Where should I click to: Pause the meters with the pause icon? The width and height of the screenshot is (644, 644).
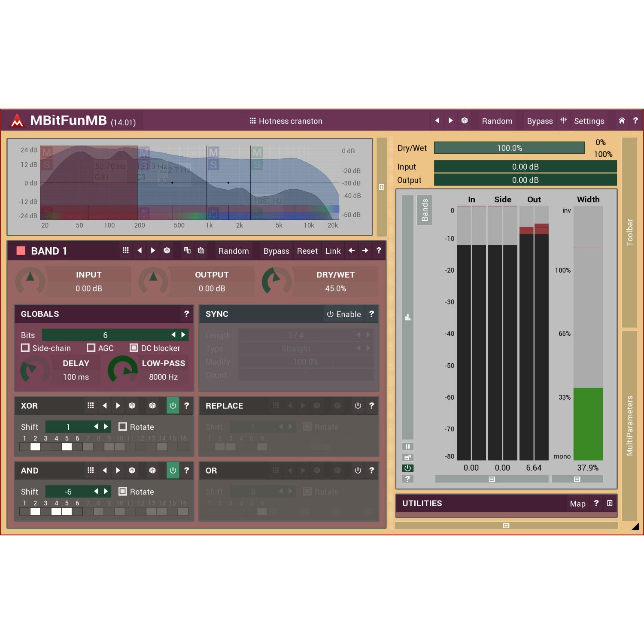(x=407, y=447)
